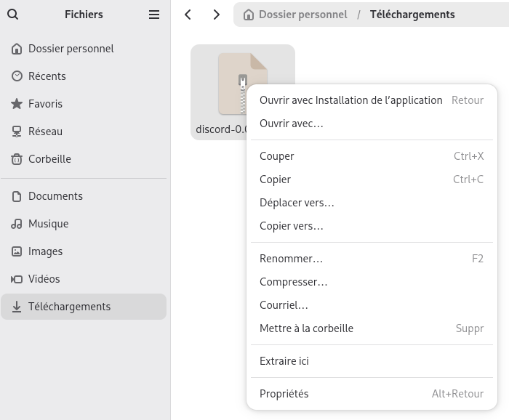Viewport: 509px width, 420px height.
Task: Click the Réseau network icon
Action: 17,132
